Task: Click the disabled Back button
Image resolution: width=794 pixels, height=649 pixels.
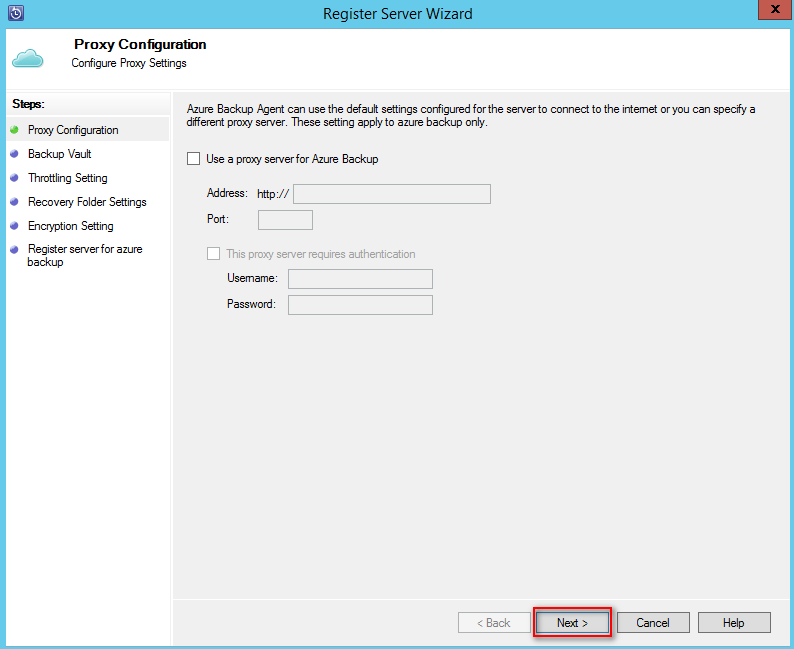Action: 494,622
